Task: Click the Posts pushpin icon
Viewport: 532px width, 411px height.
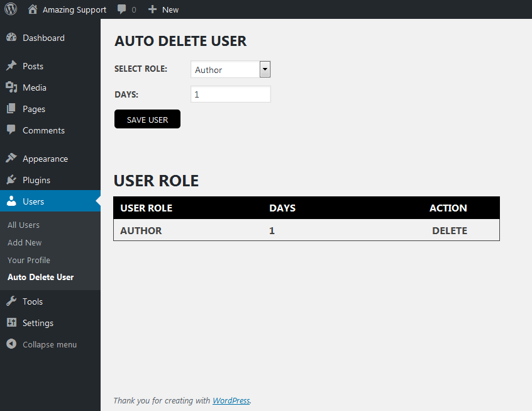Action: click(11, 66)
